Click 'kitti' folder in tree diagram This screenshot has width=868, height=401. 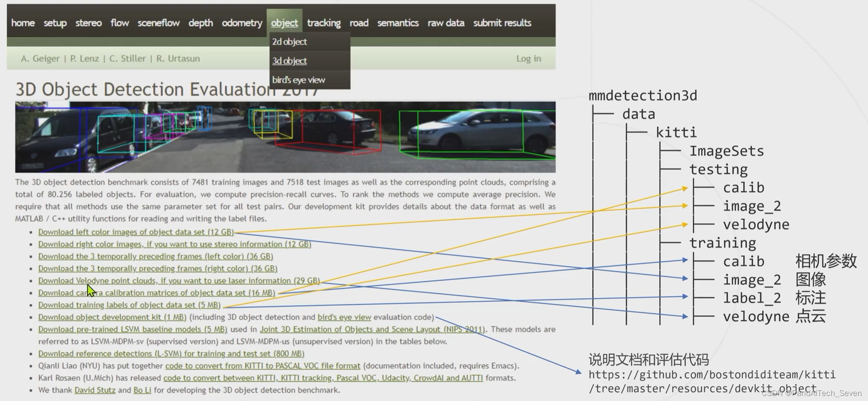coord(676,132)
